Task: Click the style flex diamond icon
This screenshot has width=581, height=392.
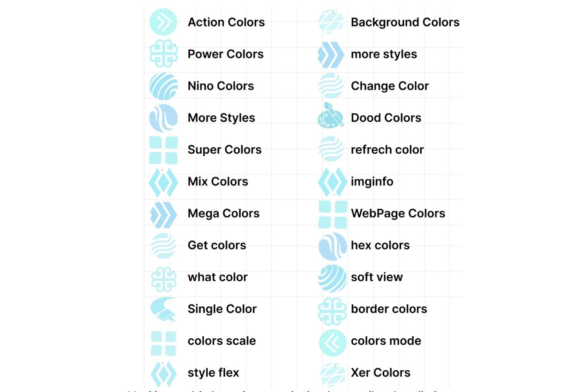Action: click(163, 373)
